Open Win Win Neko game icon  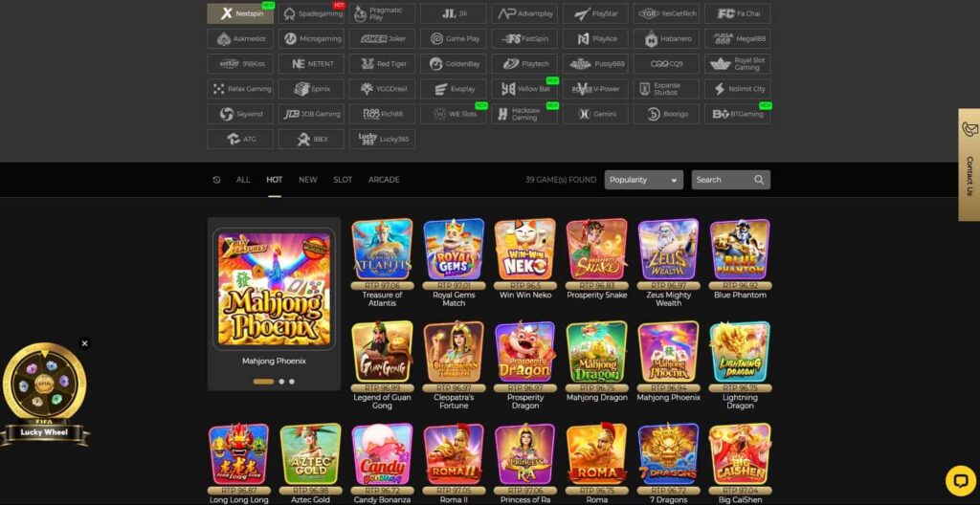pos(525,249)
